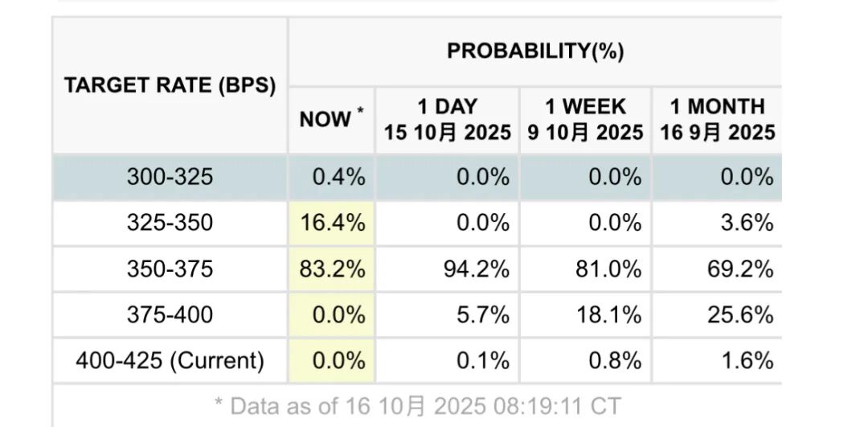The height and width of the screenshot is (427, 868).
Task: Click the 69.2% one-month cell
Action: tap(739, 269)
